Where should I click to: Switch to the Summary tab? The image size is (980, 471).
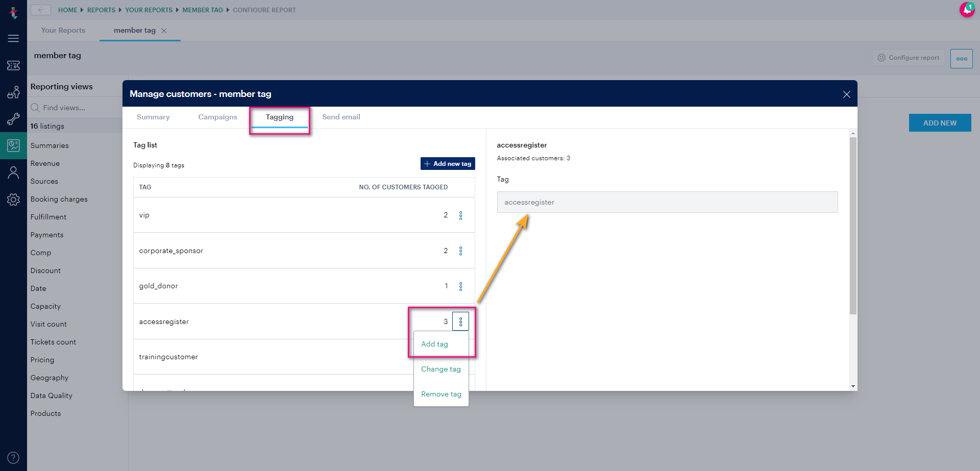[x=153, y=117]
